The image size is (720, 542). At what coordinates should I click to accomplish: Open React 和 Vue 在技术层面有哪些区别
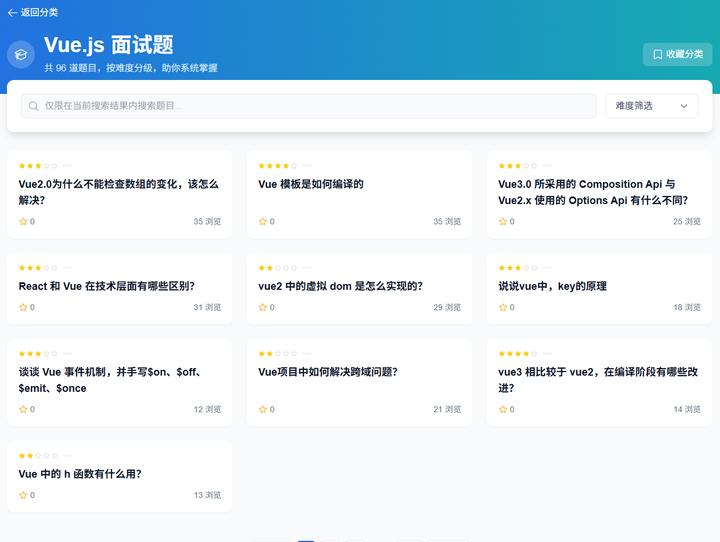point(107,286)
